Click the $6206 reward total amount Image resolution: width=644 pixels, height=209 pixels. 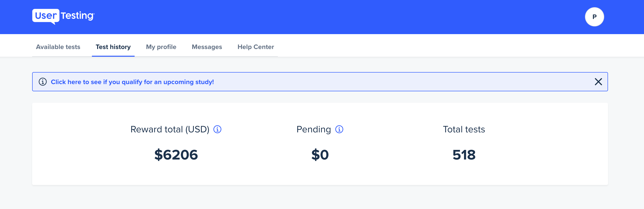[x=176, y=155]
